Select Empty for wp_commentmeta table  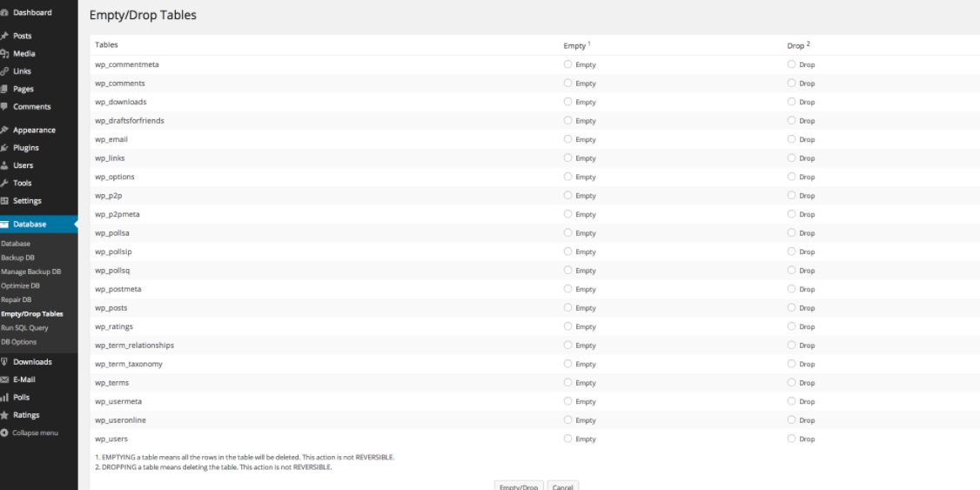coord(568,64)
